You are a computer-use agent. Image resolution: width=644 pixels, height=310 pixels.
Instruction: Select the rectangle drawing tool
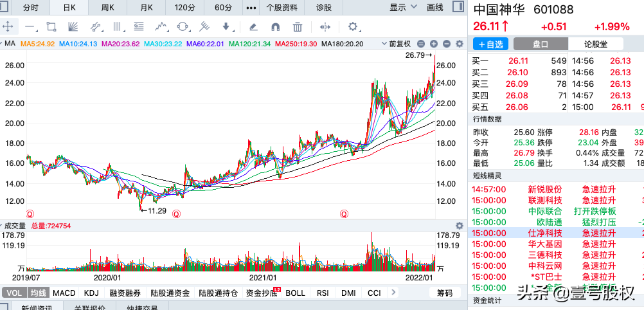tap(51, 27)
